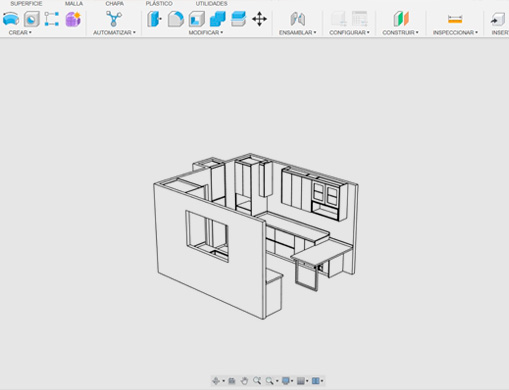This screenshot has width=509, height=390.
Task: Open Display Settings monitor icon
Action: tap(285, 381)
